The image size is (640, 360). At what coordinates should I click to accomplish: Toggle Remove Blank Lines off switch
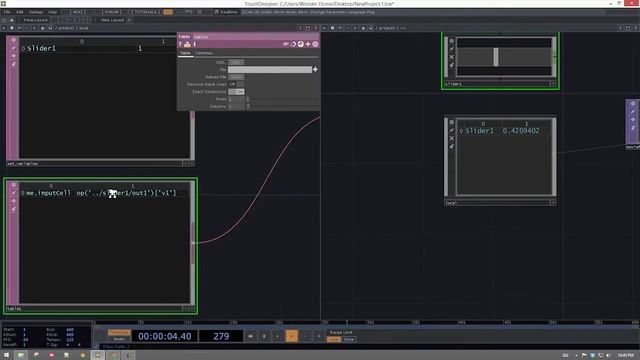pos(236,84)
